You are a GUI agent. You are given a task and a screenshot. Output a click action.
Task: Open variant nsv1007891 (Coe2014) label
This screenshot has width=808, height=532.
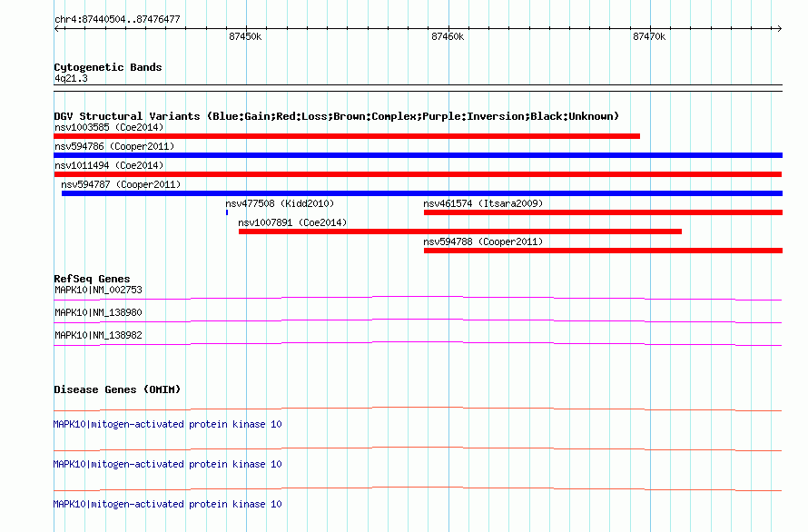[292, 222]
